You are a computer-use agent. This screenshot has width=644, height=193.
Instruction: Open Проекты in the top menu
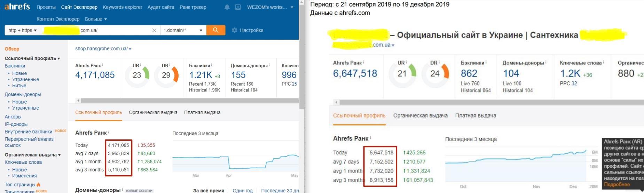pos(46,7)
